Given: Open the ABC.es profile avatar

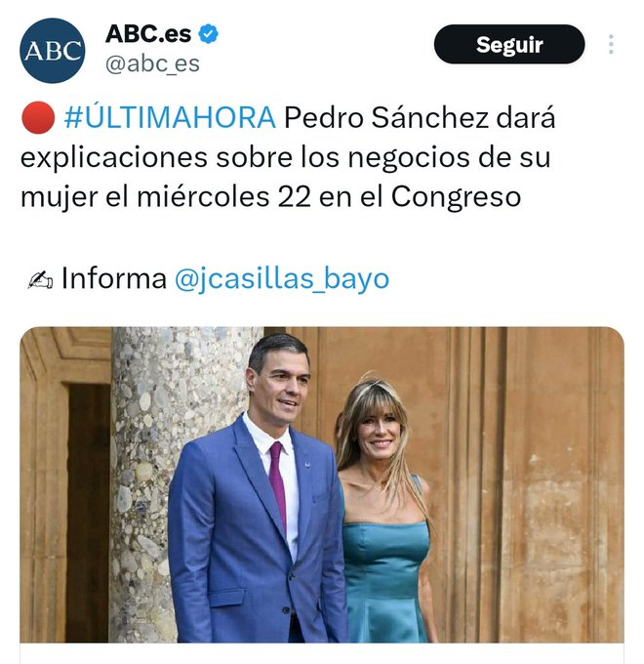Looking at the screenshot, I should coord(52,51).
